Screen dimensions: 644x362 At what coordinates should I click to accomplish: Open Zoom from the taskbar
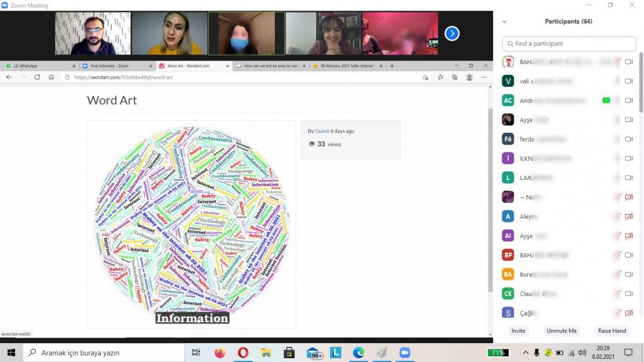pyautogui.click(x=404, y=353)
